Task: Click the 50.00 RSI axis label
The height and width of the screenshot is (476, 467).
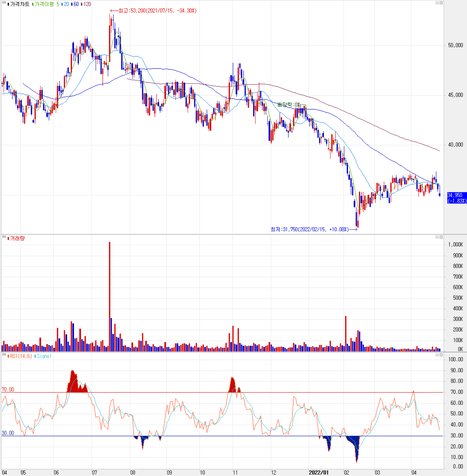Action: [457, 414]
